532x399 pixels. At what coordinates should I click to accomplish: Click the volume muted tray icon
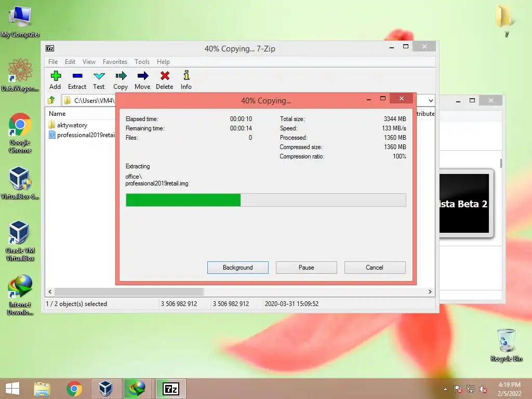pos(483,389)
